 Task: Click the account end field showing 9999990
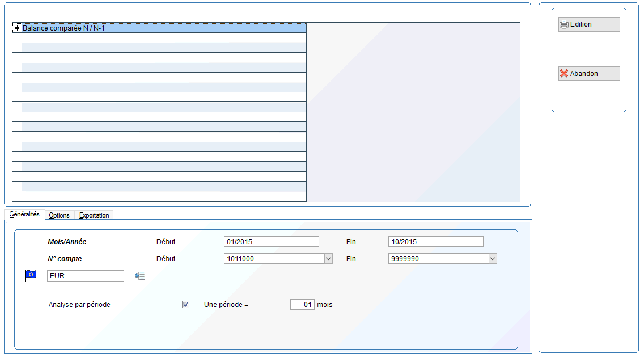(438, 259)
